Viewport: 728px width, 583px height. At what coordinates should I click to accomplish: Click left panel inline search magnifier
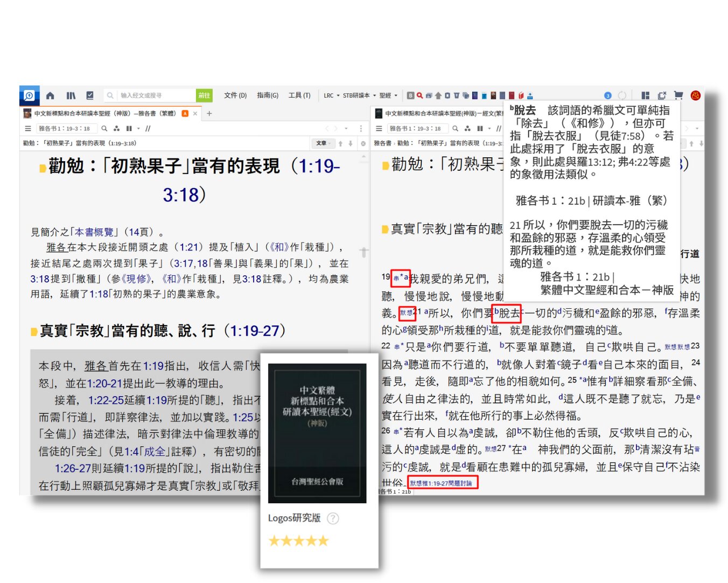click(104, 129)
